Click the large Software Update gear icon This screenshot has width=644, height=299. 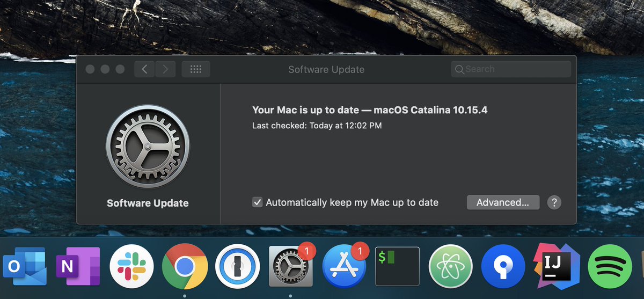pos(148,147)
